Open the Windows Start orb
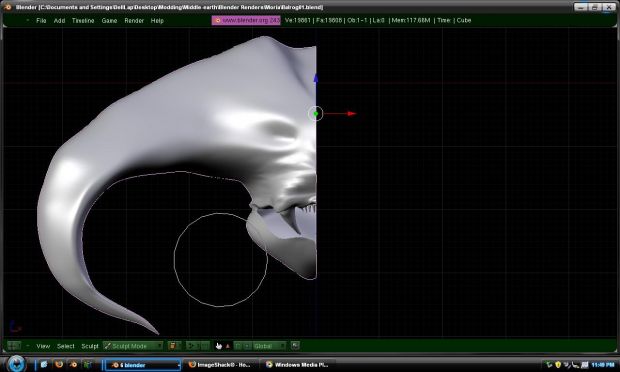620x372 pixels. (16, 363)
